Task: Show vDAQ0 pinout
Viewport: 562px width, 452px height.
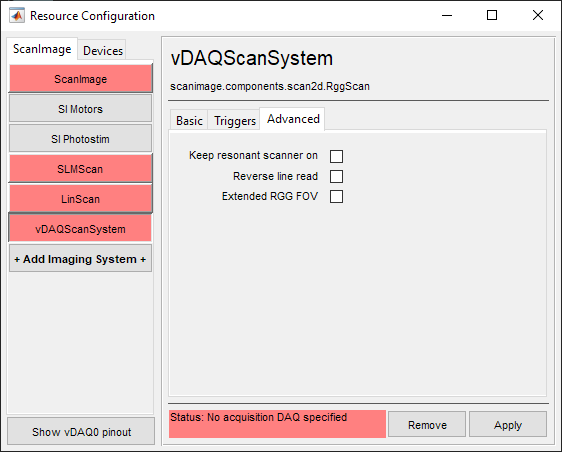Action: 81,432
